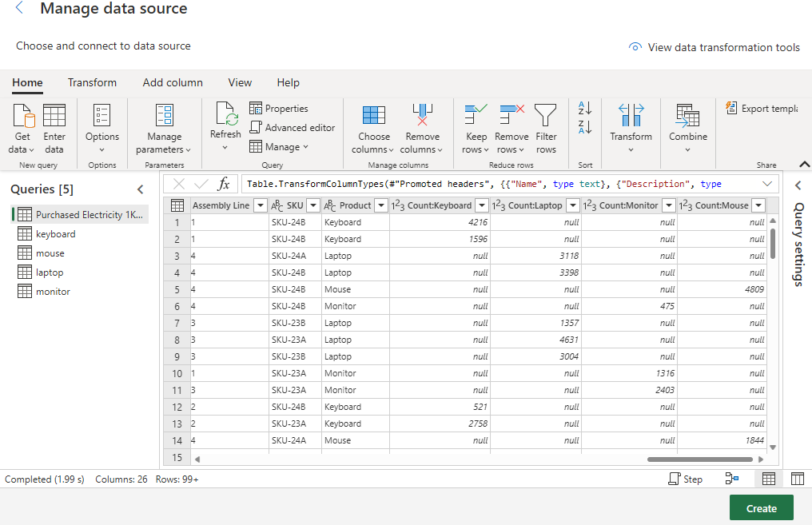
Task: Expand the formula bar chevron
Action: pos(767,184)
